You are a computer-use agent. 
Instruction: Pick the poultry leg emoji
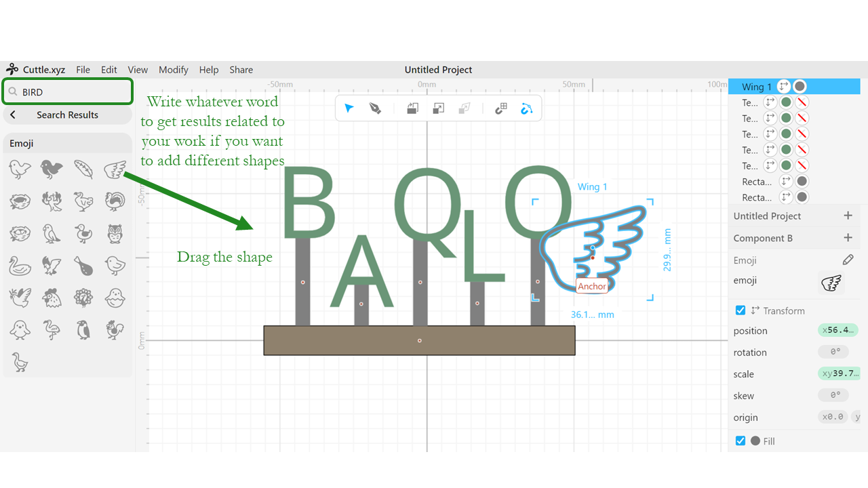click(83, 265)
